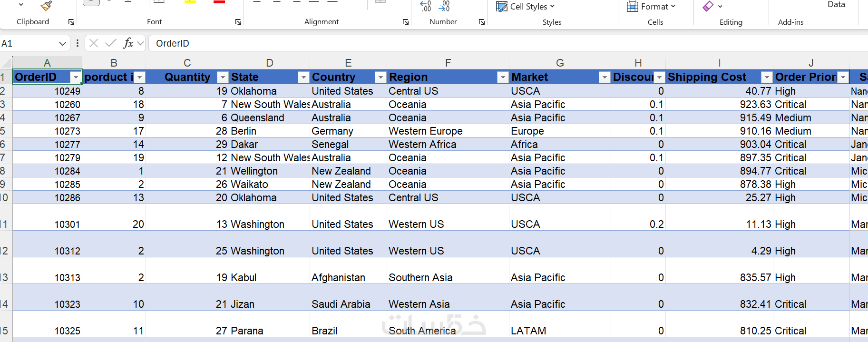
Task: Open the State column filter dropdown
Action: click(303, 77)
